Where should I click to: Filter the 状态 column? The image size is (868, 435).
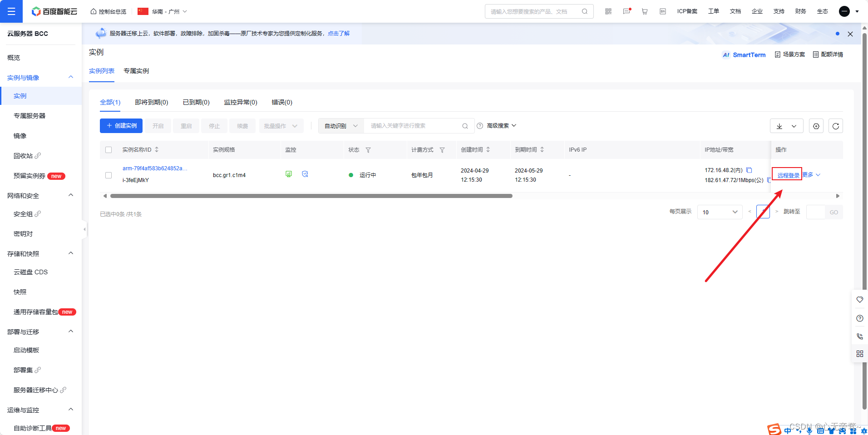click(368, 150)
